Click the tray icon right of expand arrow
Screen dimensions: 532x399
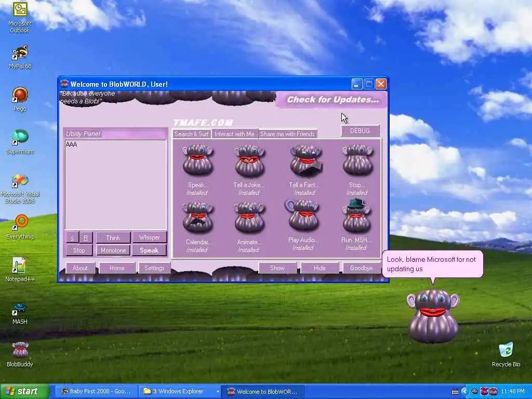474,392
